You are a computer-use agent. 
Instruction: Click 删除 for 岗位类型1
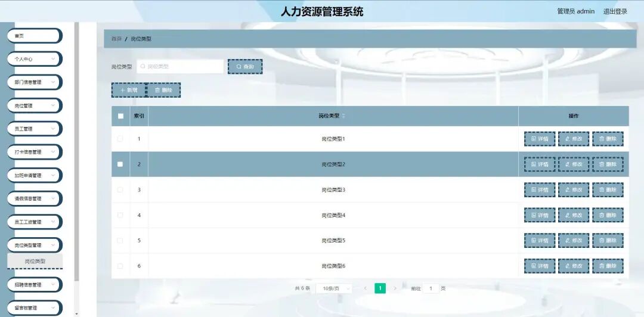click(x=608, y=139)
